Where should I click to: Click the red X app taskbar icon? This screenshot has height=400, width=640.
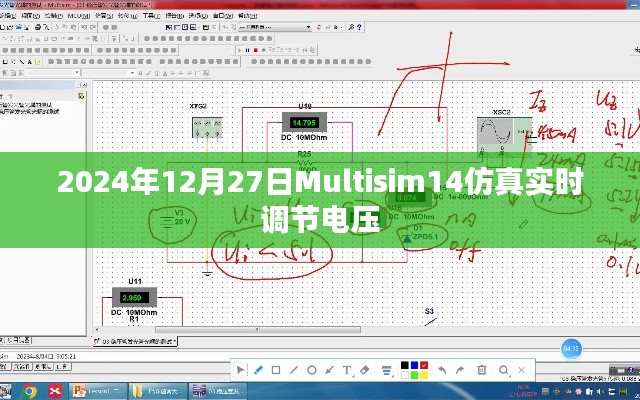[x=55, y=391]
